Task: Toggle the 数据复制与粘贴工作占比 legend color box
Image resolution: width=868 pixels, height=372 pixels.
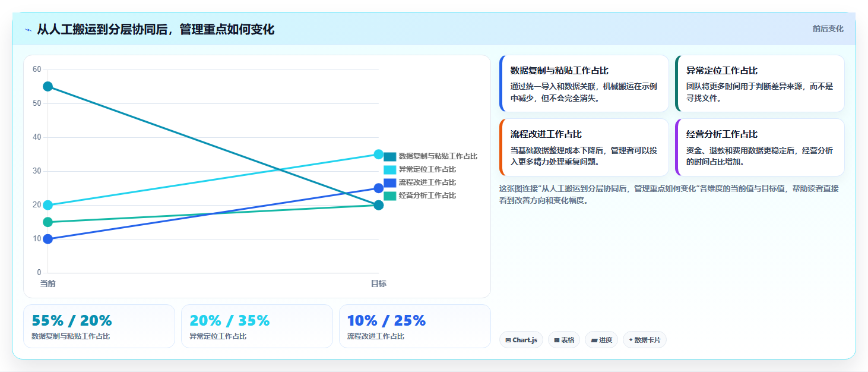Action: (389, 156)
